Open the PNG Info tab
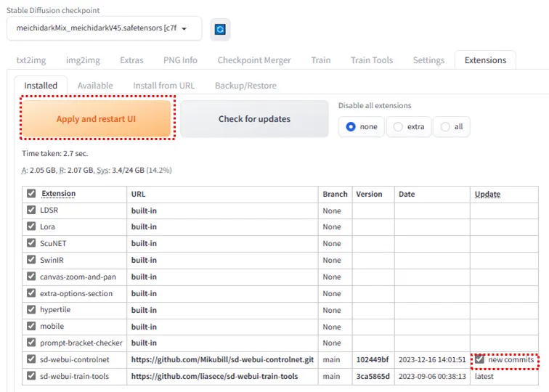Image resolution: width=549 pixels, height=392 pixels. [180, 60]
